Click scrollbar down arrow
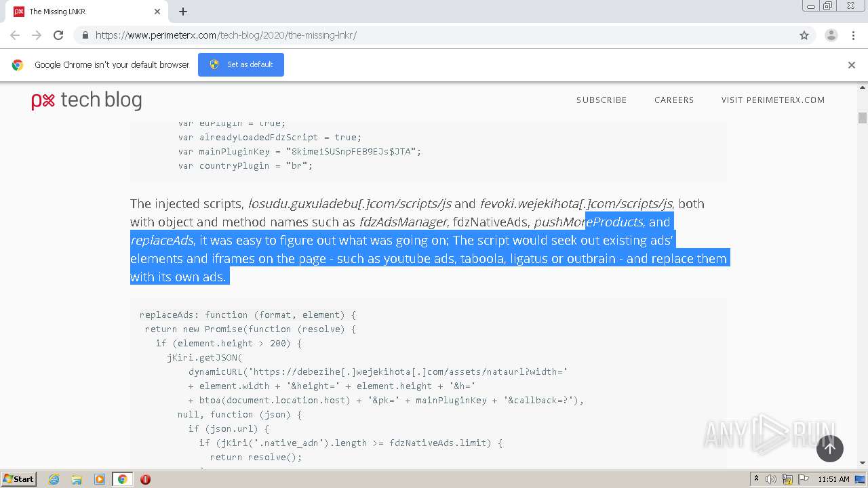The height and width of the screenshot is (488, 868). point(863,464)
